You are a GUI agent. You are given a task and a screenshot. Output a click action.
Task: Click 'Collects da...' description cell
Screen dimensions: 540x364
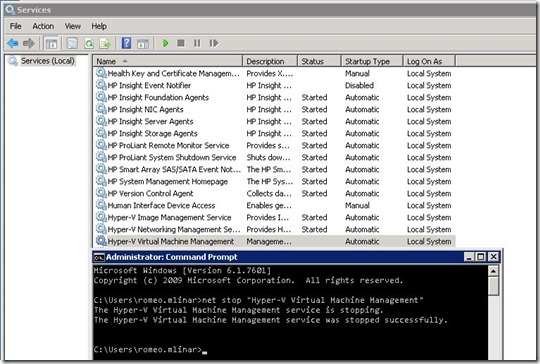[x=269, y=194]
